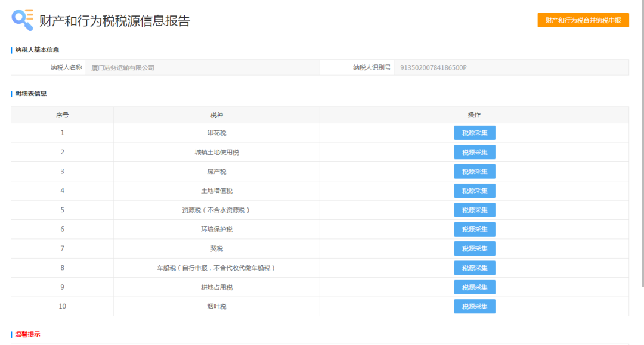Click the vertical scrollbar on right edge
Image resolution: width=644 pixels, height=345 pixels.
[x=642, y=144]
